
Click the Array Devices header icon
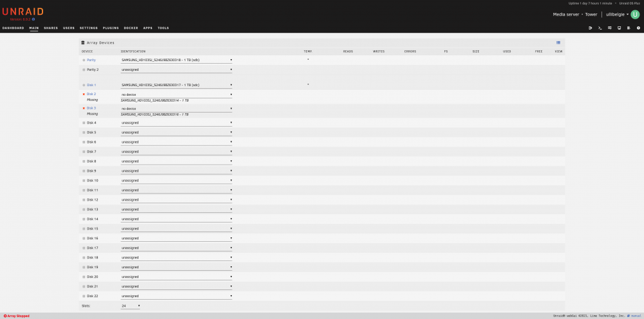[83, 42]
